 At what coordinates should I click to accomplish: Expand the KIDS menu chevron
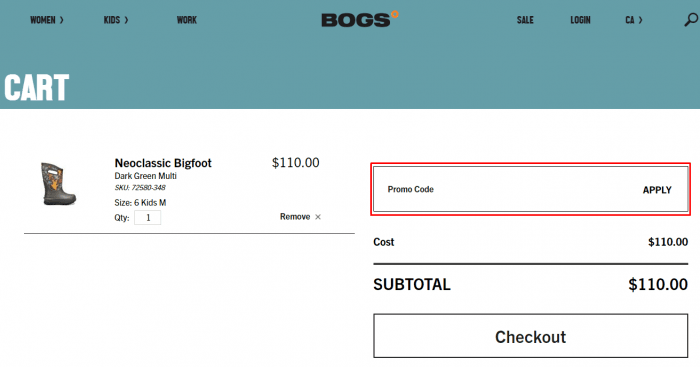pos(126,20)
